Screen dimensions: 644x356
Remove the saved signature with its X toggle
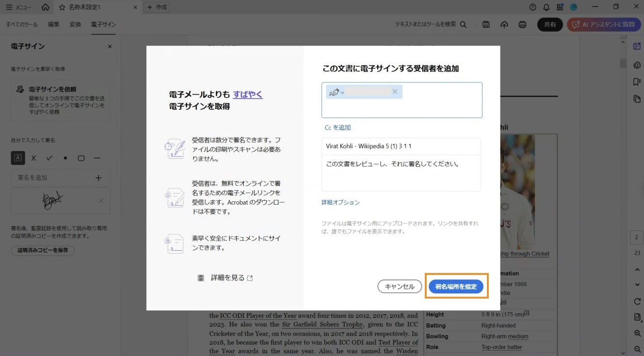coord(101,200)
